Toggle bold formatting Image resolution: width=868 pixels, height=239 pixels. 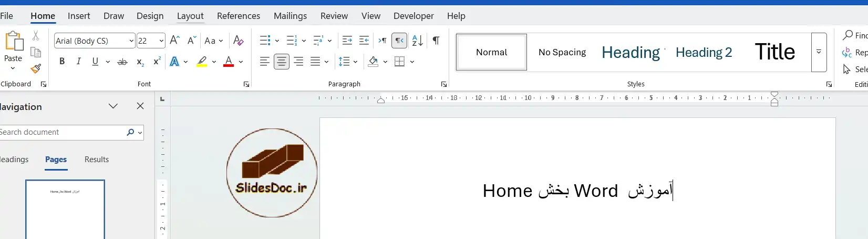coord(62,62)
